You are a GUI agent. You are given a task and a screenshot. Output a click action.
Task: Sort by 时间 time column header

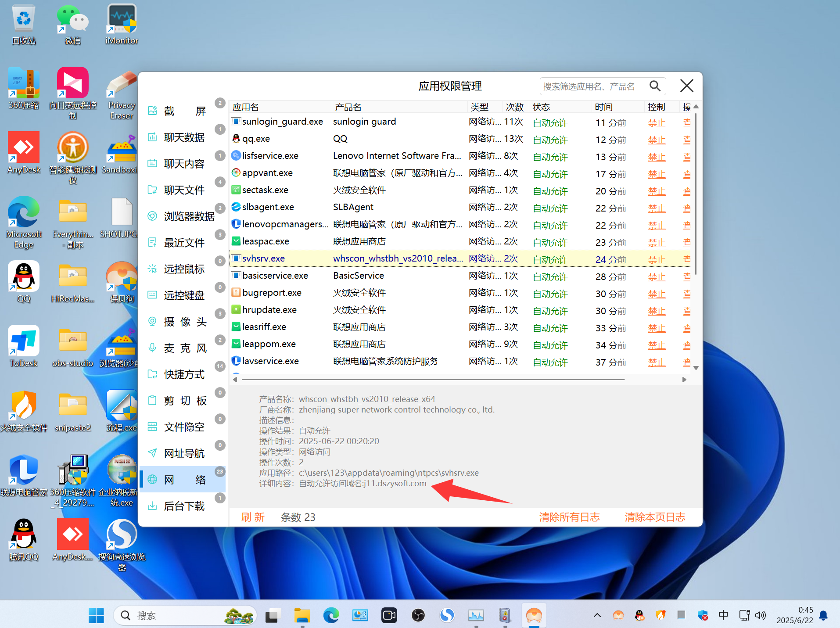pyautogui.click(x=618, y=107)
